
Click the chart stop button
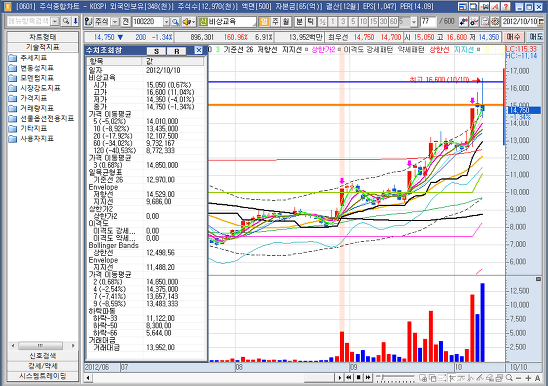pos(358,378)
